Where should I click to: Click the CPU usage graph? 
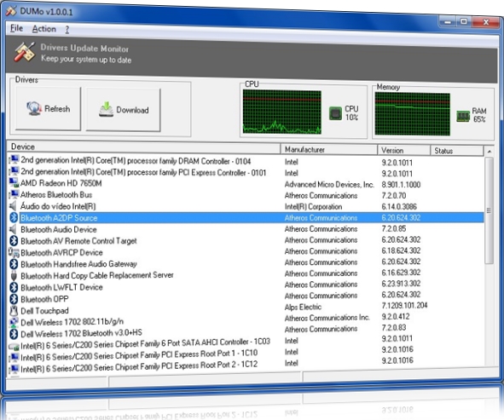282,112
